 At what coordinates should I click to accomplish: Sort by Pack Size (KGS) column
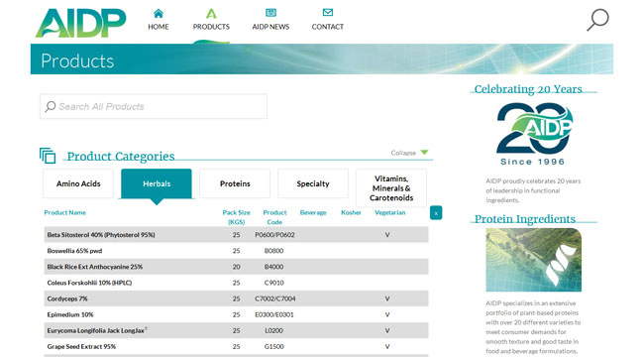[x=236, y=217]
